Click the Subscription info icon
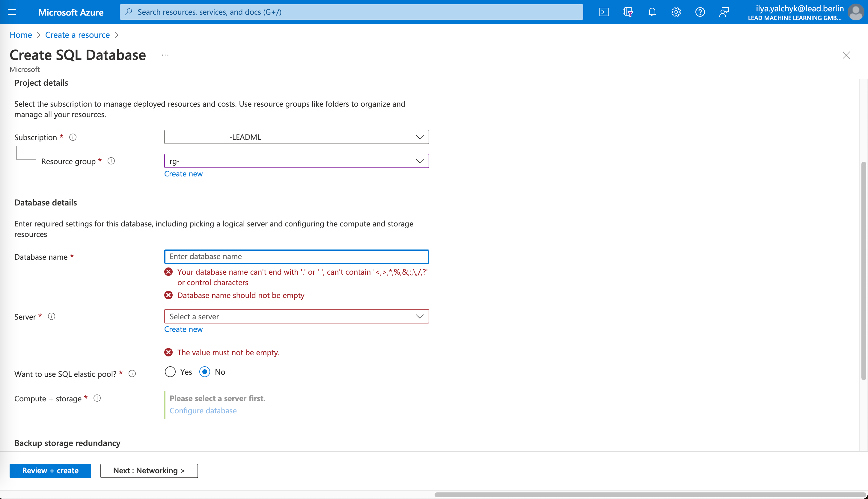The width and height of the screenshot is (868, 499). pyautogui.click(x=73, y=137)
